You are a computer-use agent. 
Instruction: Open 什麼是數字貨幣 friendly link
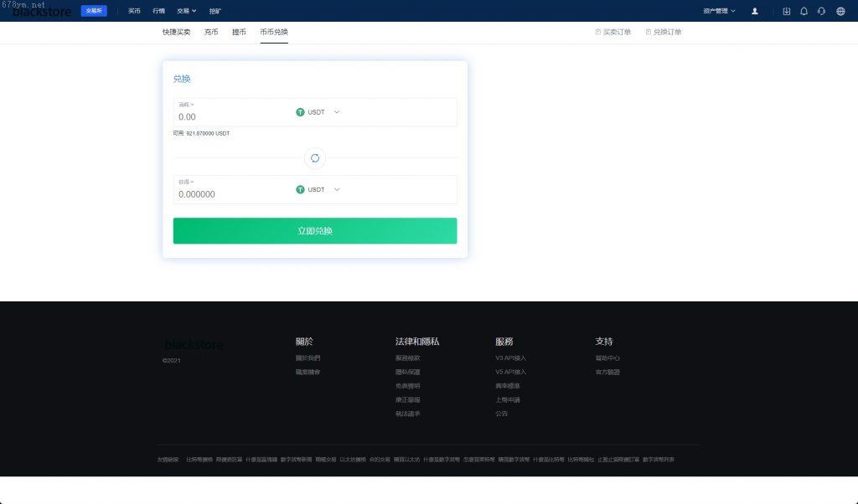442,460
